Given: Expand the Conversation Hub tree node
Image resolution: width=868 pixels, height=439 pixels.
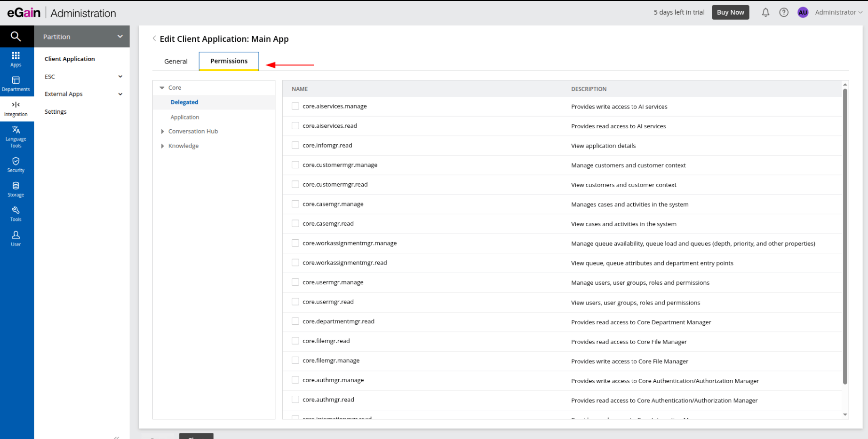Looking at the screenshot, I should tap(162, 132).
